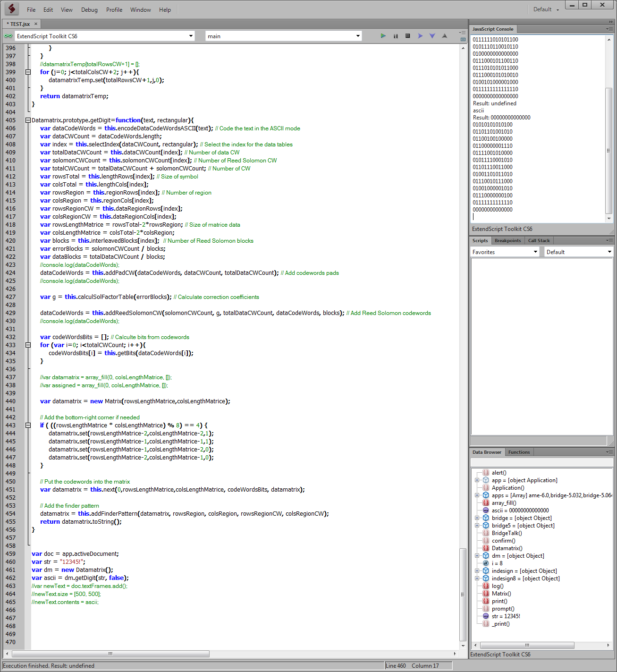
Task: Click the Data Browser horizontal scrollbar thumb
Action: [527, 645]
